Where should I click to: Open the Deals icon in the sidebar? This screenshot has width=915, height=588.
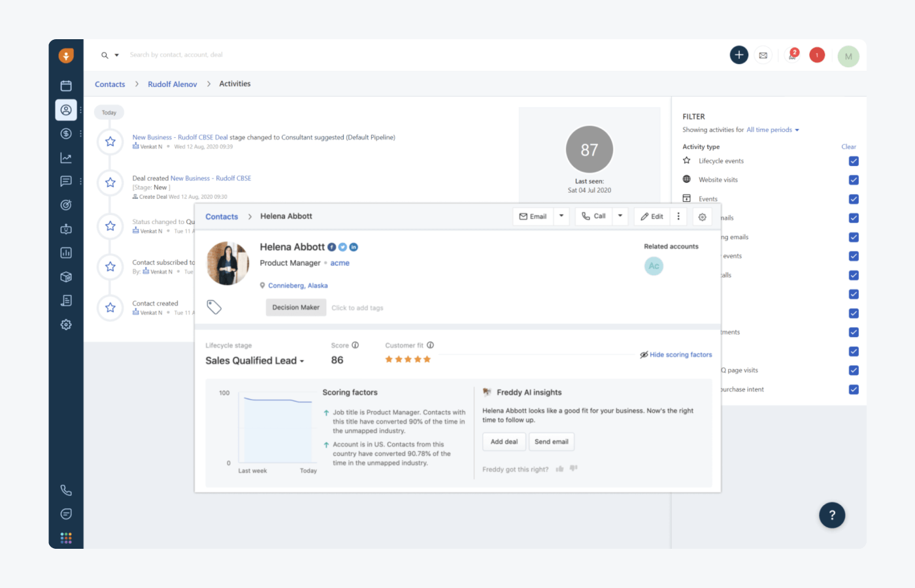pyautogui.click(x=65, y=133)
